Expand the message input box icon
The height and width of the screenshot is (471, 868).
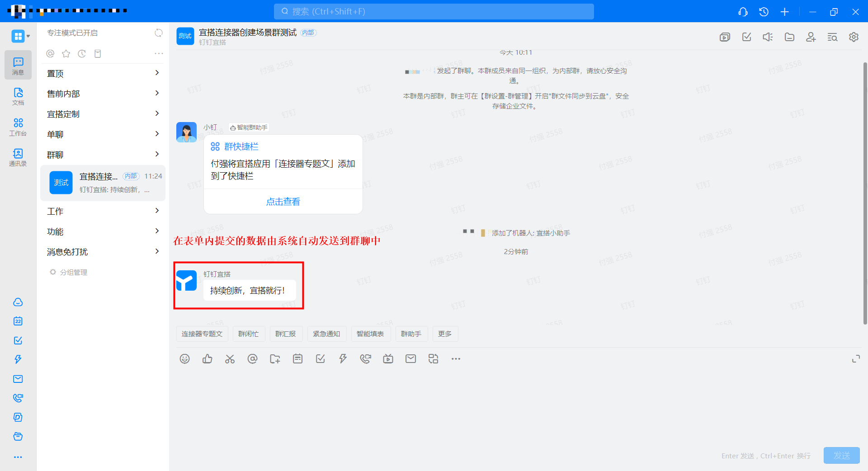click(x=856, y=359)
